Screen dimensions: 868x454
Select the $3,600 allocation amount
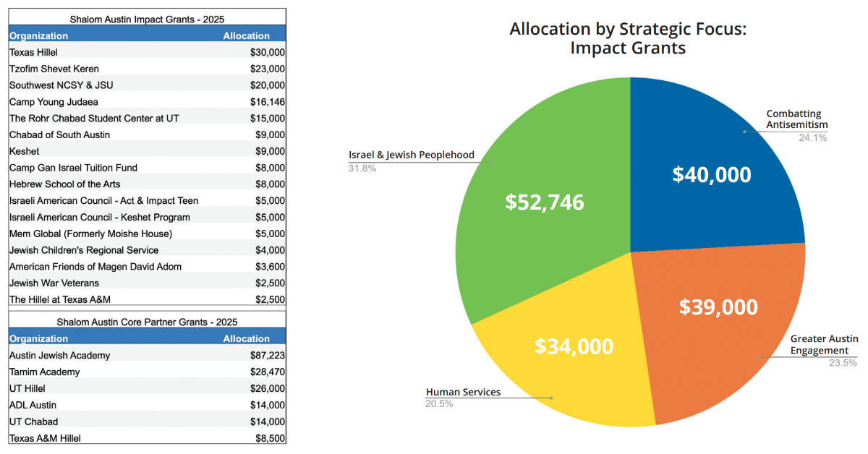tap(271, 267)
